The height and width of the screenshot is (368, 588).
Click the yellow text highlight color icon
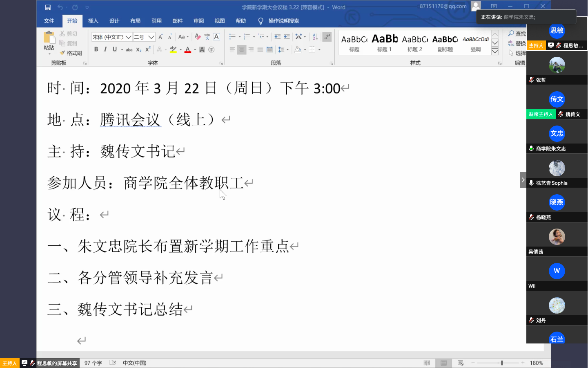point(173,49)
